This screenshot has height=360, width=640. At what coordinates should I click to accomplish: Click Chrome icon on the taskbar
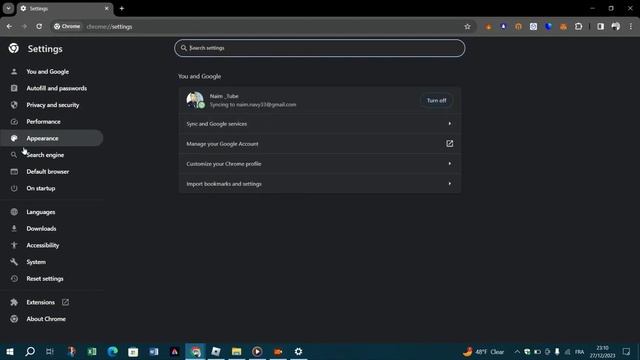tap(196, 351)
